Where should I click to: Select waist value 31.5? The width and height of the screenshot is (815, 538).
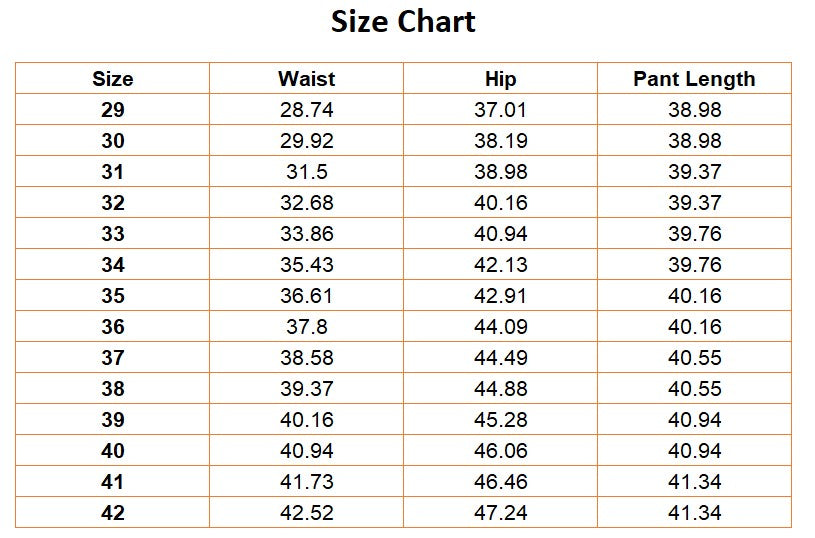pos(306,172)
